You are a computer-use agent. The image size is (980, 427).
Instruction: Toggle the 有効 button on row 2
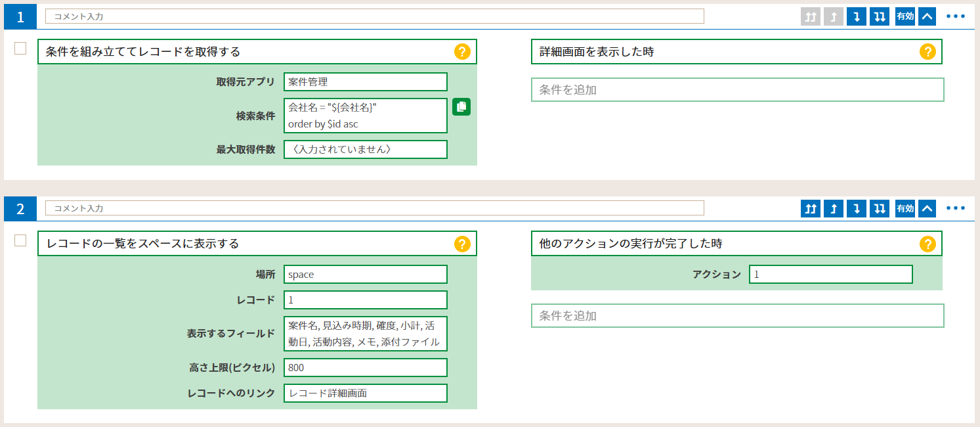[x=905, y=209]
